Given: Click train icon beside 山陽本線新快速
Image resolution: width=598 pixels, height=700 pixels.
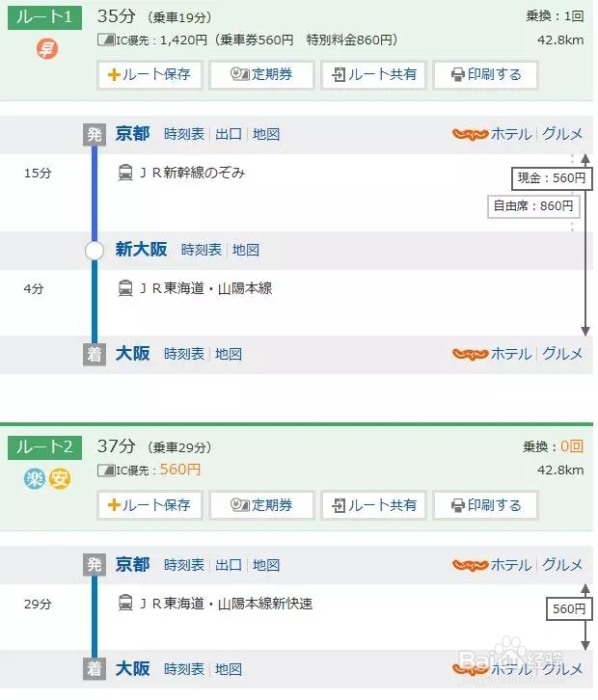Looking at the screenshot, I should pyautogui.click(x=125, y=604).
